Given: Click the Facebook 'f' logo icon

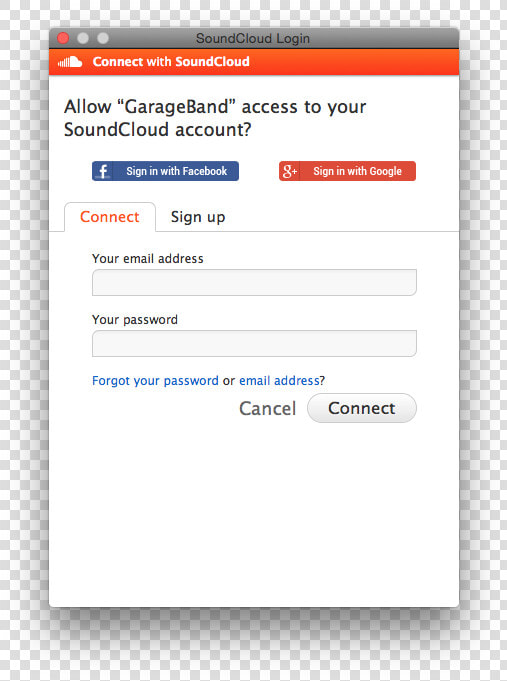Looking at the screenshot, I should pyautogui.click(x=103, y=171).
